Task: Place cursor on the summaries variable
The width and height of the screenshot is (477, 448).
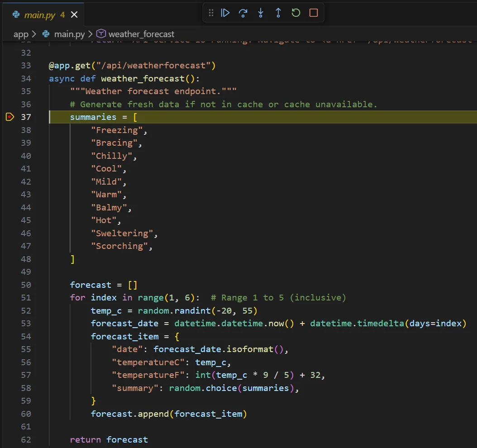Action: tap(93, 117)
